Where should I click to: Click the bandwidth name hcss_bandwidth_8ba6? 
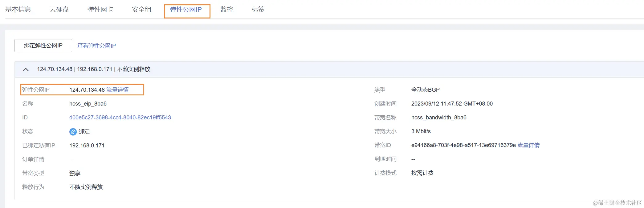coord(439,118)
